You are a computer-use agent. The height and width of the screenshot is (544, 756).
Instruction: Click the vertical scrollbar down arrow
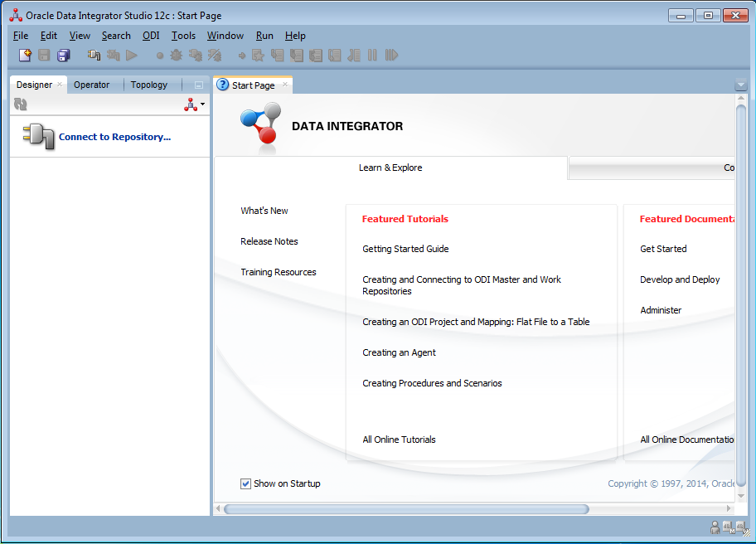point(741,496)
